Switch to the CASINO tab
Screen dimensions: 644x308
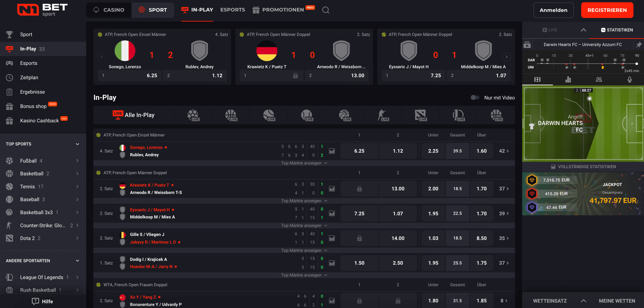pyautogui.click(x=109, y=10)
